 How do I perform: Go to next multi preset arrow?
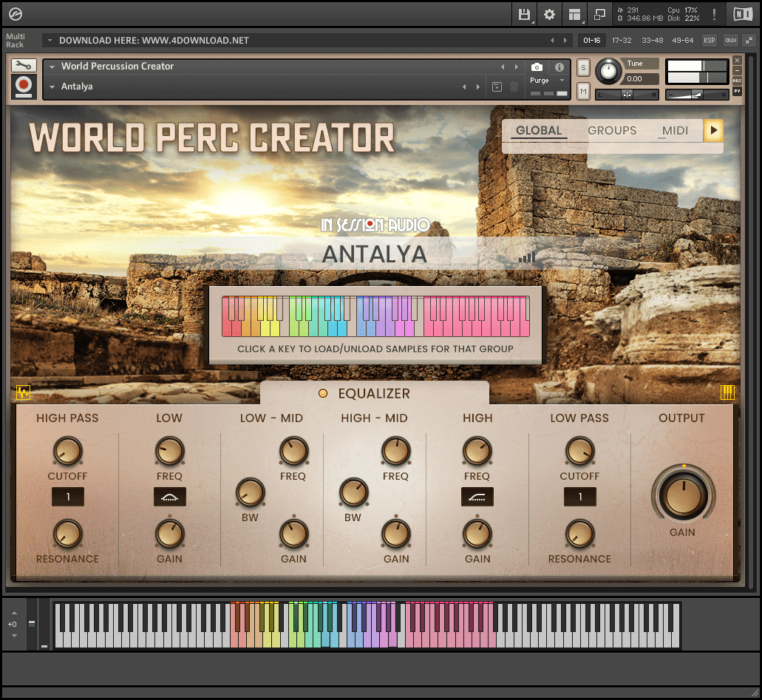[565, 41]
